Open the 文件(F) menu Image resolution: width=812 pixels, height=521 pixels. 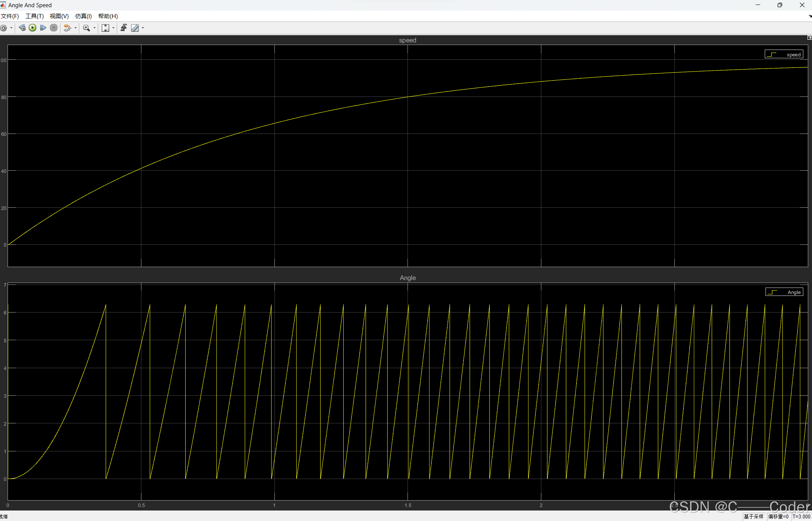pyautogui.click(x=10, y=16)
